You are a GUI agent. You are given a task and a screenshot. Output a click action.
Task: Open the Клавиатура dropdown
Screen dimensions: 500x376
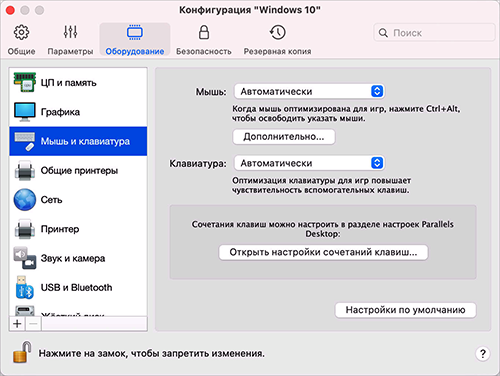coord(309,163)
